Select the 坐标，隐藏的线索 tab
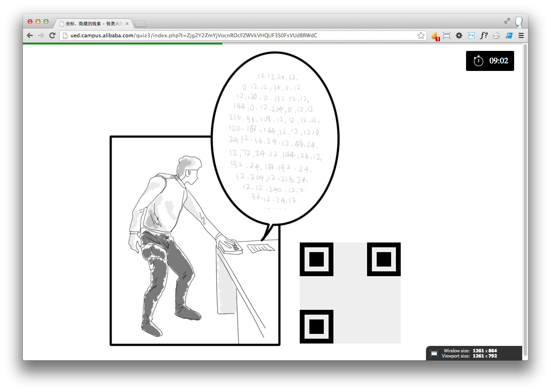The width and height of the screenshot is (551, 392). click(x=92, y=24)
